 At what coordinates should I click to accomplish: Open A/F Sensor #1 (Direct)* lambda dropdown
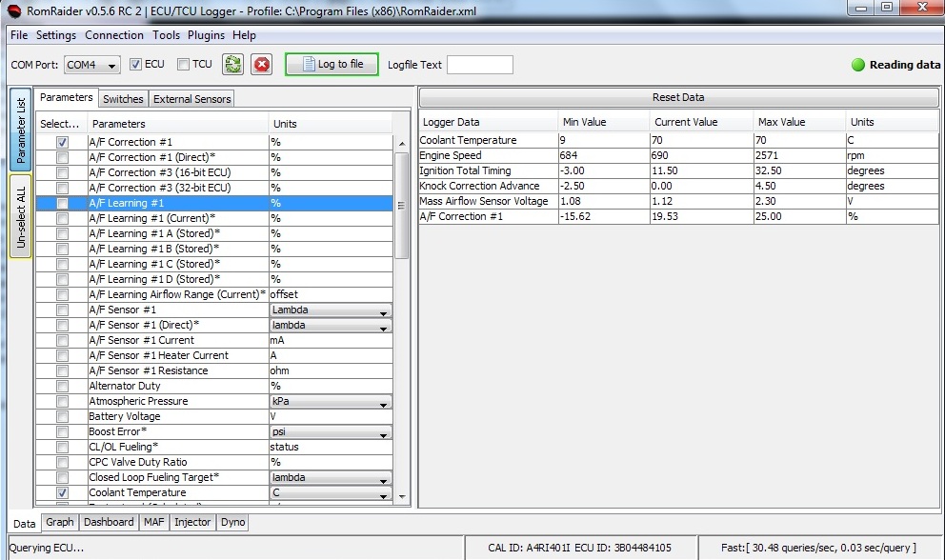tap(331, 325)
